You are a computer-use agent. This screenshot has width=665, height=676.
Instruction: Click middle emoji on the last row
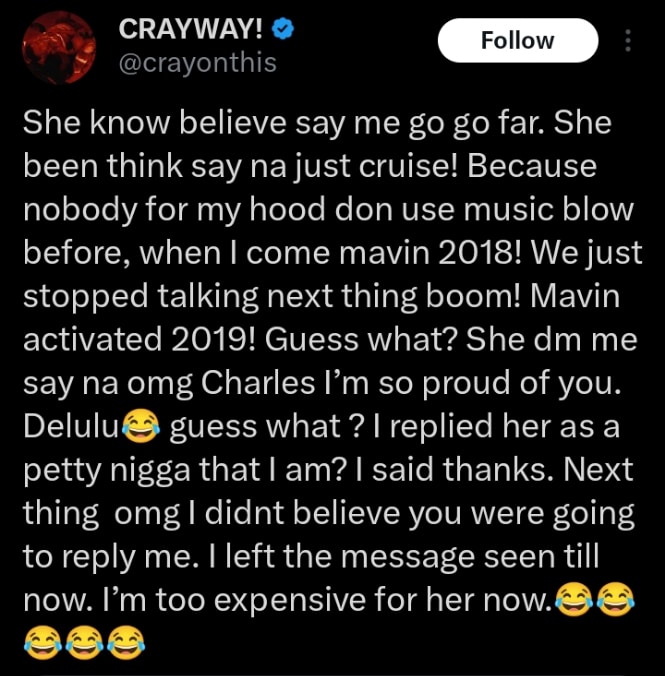(85, 643)
